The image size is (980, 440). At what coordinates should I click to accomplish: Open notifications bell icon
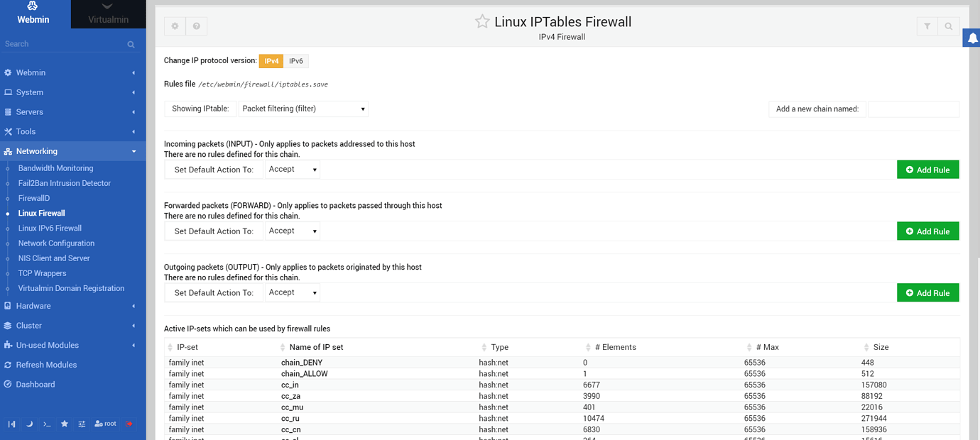coord(971,38)
